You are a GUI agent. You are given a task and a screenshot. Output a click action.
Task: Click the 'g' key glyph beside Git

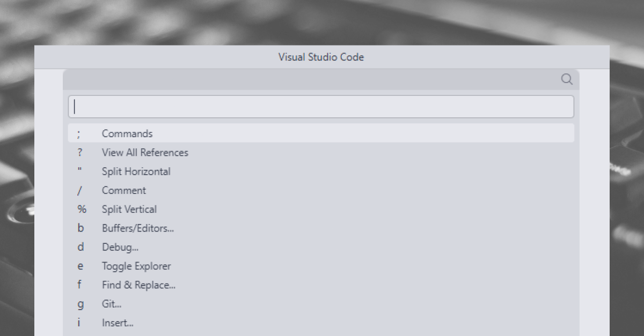pos(80,304)
